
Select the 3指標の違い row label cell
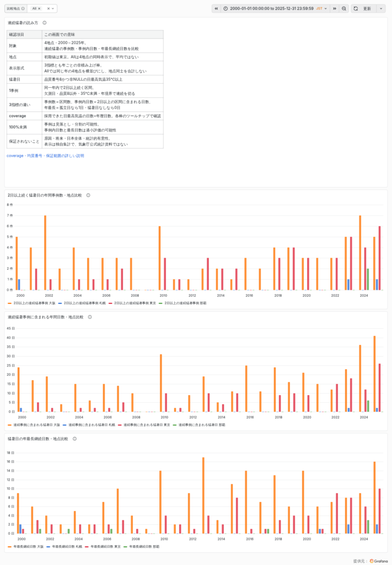tap(24, 105)
